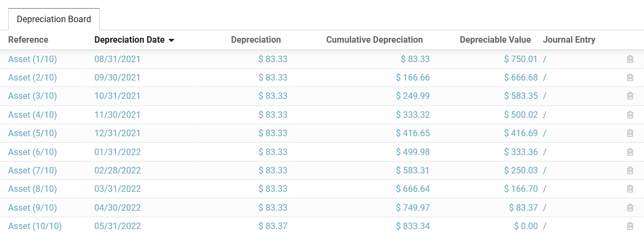The image size is (644, 248).
Task: Toggle sort arrow beside Depreciation Date
Action: tap(172, 41)
